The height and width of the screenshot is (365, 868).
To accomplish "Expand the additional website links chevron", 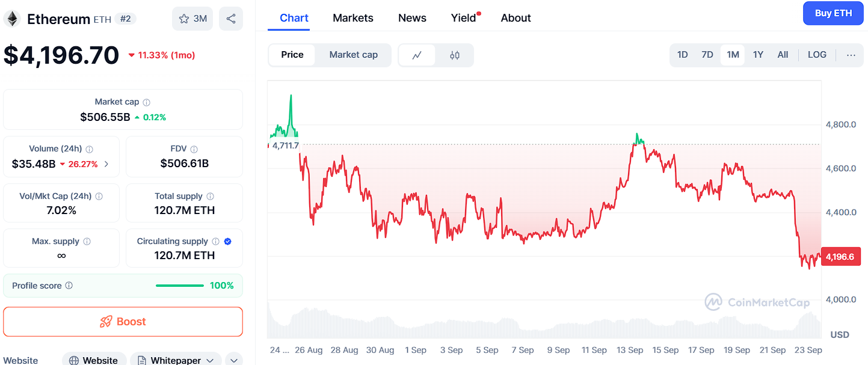I will [234, 360].
